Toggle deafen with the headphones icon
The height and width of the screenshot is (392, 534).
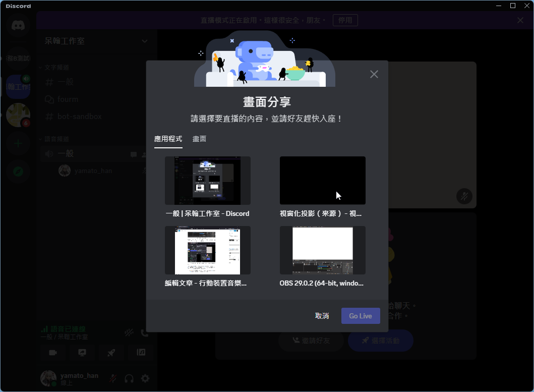click(x=129, y=378)
